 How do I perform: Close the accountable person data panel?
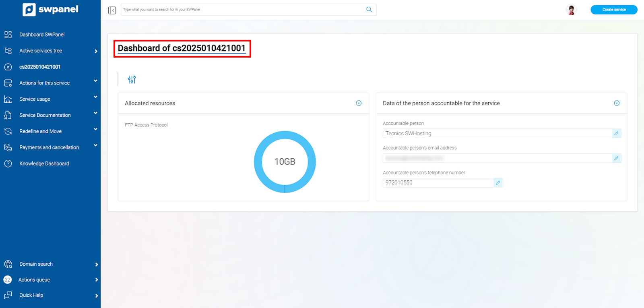(x=617, y=103)
